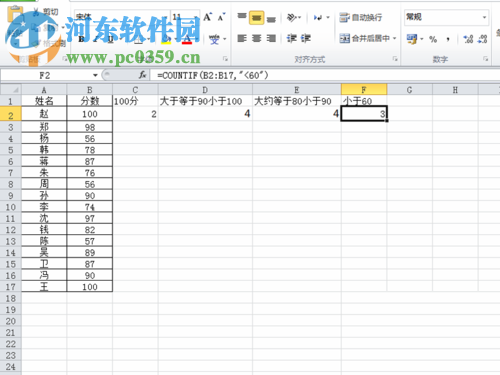Apply percent style
Image resolution: width=500 pixels, height=375 pixels.
click(433, 39)
